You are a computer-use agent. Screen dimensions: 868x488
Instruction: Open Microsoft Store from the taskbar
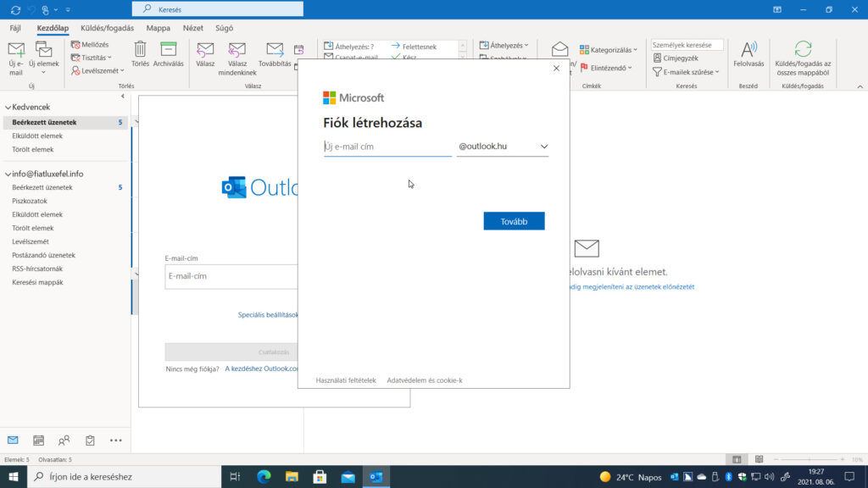[x=320, y=476]
